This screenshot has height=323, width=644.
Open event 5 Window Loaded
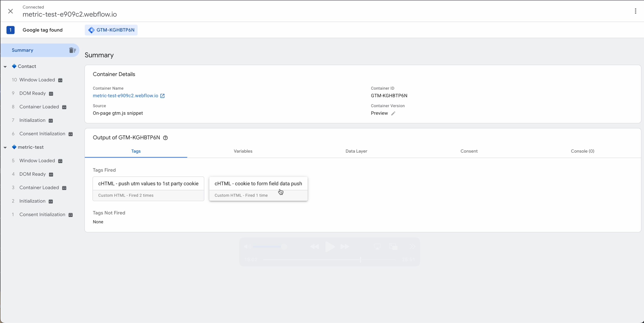click(37, 161)
